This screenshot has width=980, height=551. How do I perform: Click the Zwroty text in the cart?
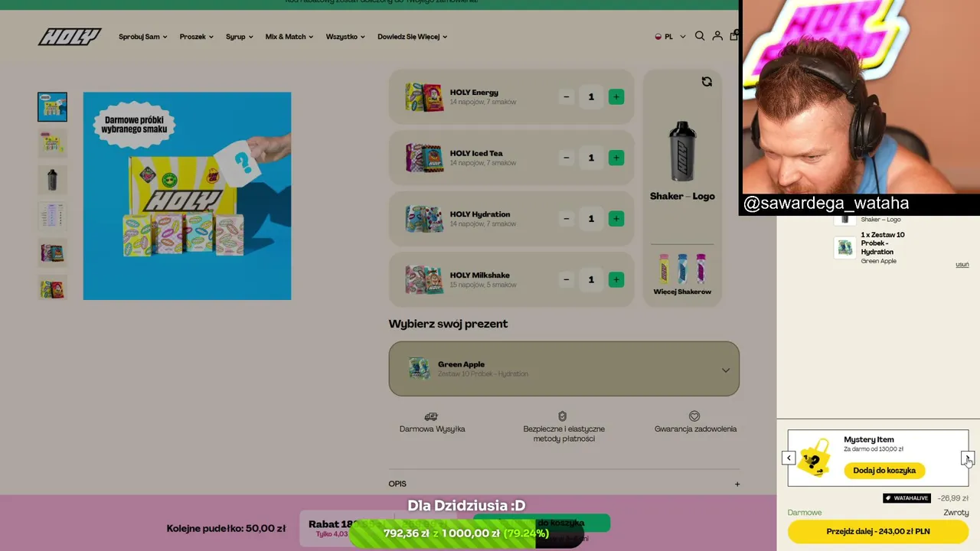pyautogui.click(x=956, y=513)
